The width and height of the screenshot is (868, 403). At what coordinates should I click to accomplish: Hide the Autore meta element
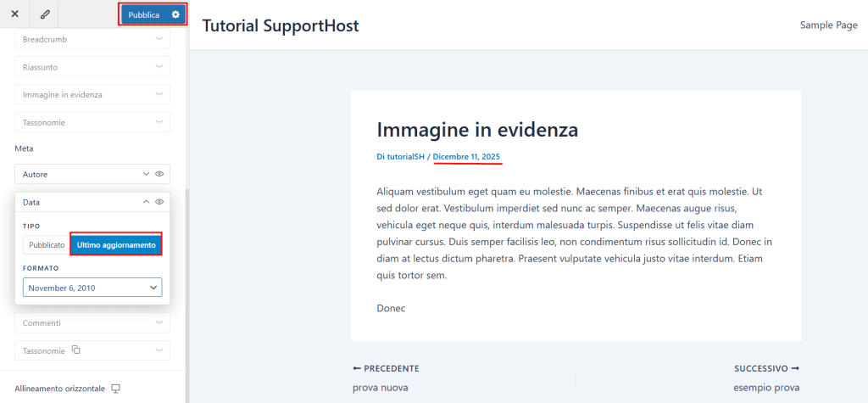(159, 174)
